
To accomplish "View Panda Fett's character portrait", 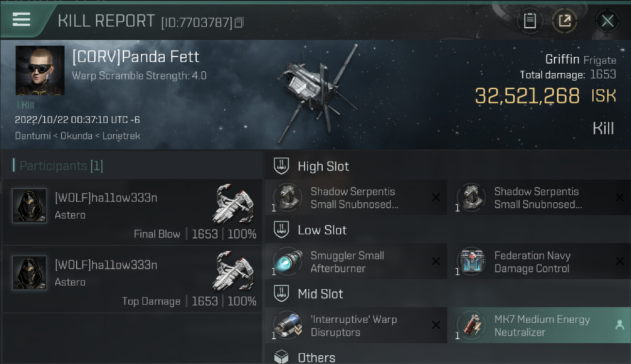I will [40, 70].
